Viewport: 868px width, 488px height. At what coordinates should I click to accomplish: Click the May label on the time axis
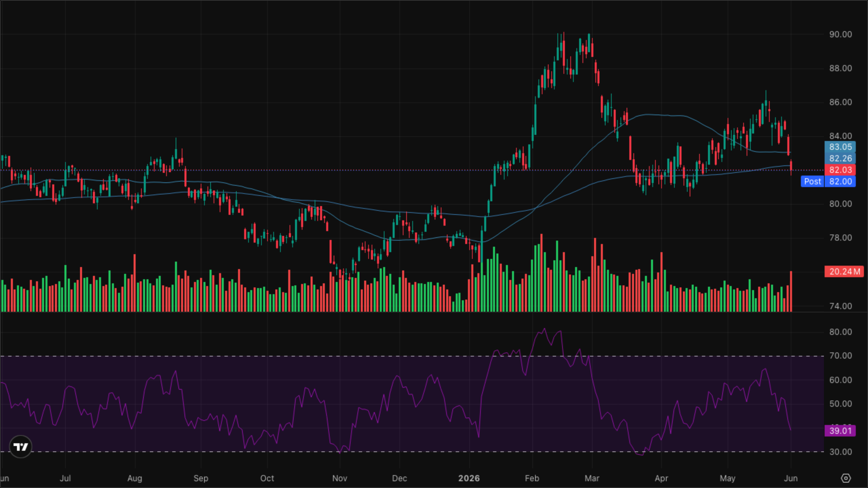pos(728,478)
